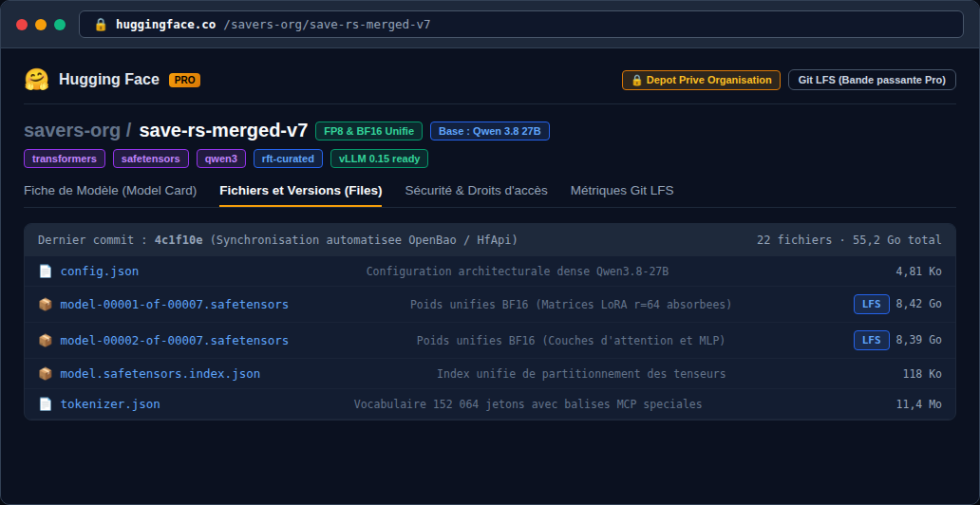Click the 4,81 Ko file size
This screenshot has height=505, width=980.
(x=919, y=271)
